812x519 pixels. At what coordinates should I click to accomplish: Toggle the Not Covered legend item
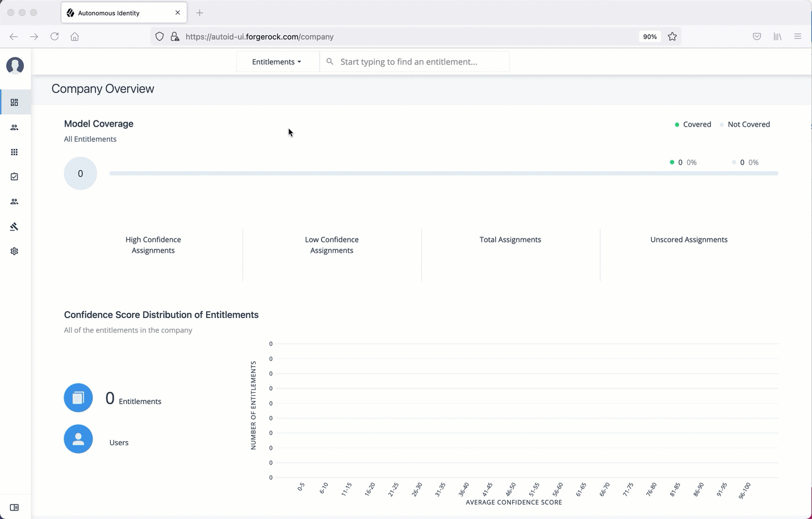pos(744,124)
